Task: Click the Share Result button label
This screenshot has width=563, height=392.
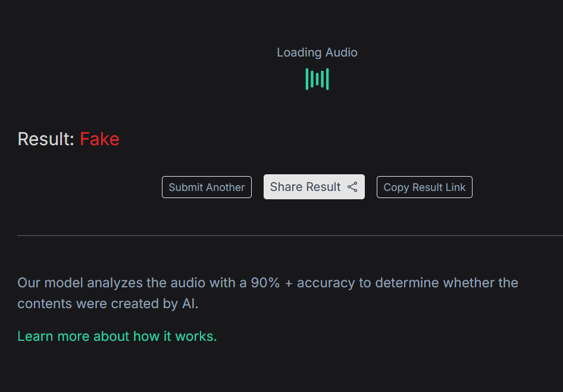Action: point(305,187)
